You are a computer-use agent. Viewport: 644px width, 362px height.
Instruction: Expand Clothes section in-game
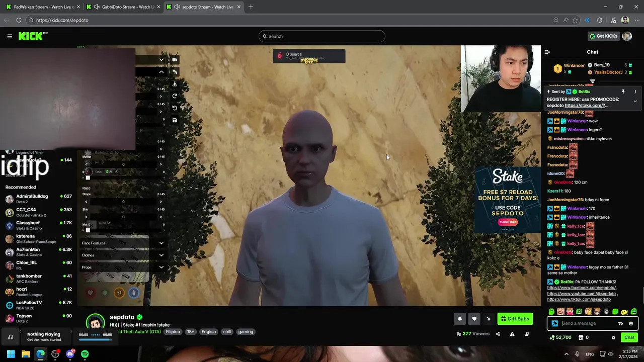(x=123, y=255)
